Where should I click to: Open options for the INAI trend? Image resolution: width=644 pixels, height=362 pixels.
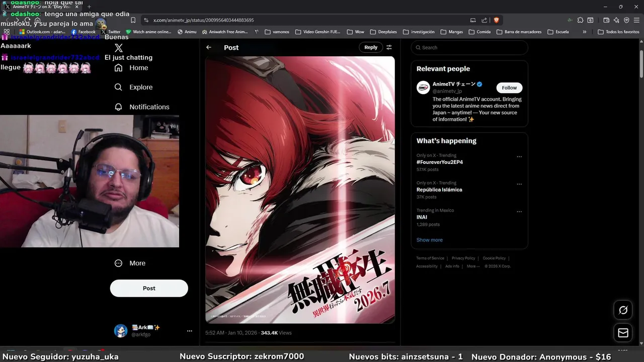[x=519, y=212]
